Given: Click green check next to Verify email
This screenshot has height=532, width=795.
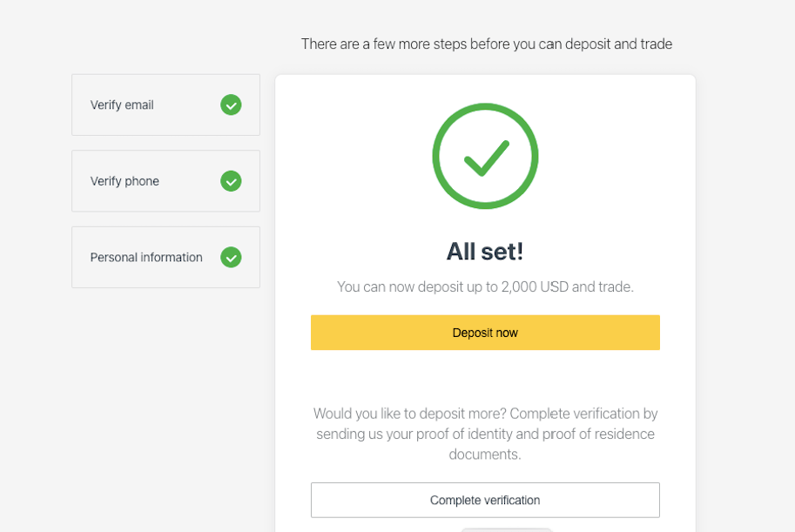Looking at the screenshot, I should point(231,104).
